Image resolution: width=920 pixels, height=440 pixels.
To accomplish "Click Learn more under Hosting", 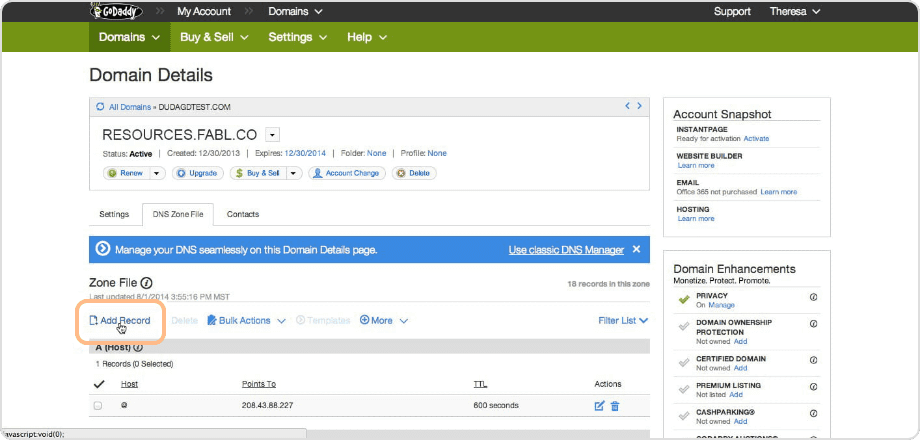I will point(696,218).
